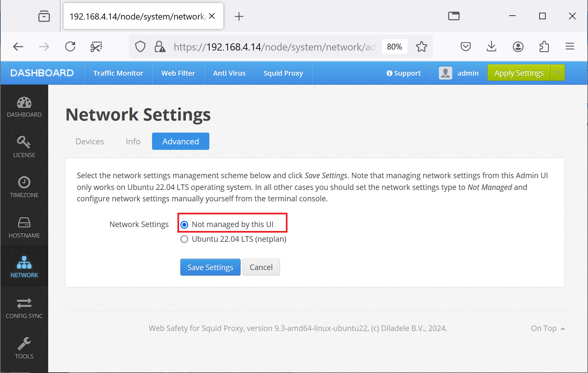Open the License key icon in sidebar

pos(24,142)
